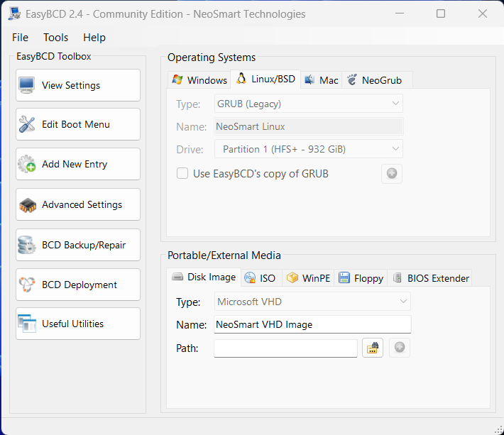Expand the Microsoft VHD type dropdown
Screen dimensions: 504x435
pos(312,302)
